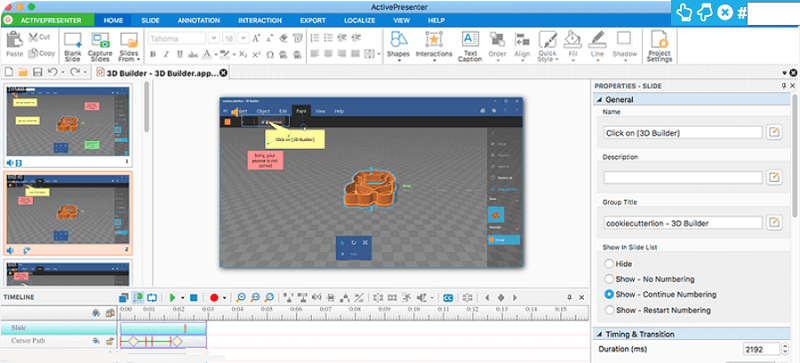Image resolution: width=800 pixels, height=363 pixels.
Task: Play the timeline preview
Action: point(172,297)
